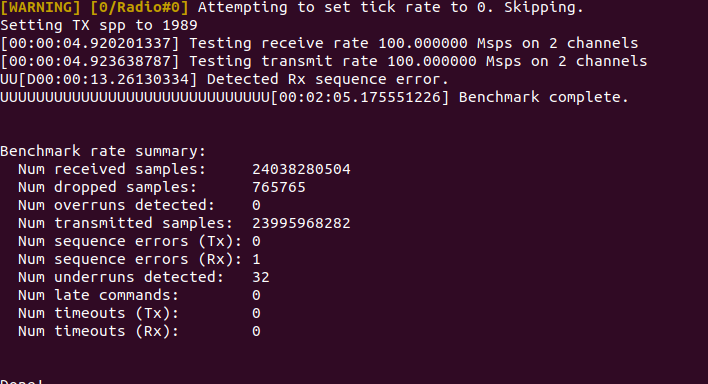Click the long row of U underrun characters
Viewport: 708px width, 384px height.
pyautogui.click(x=135, y=98)
